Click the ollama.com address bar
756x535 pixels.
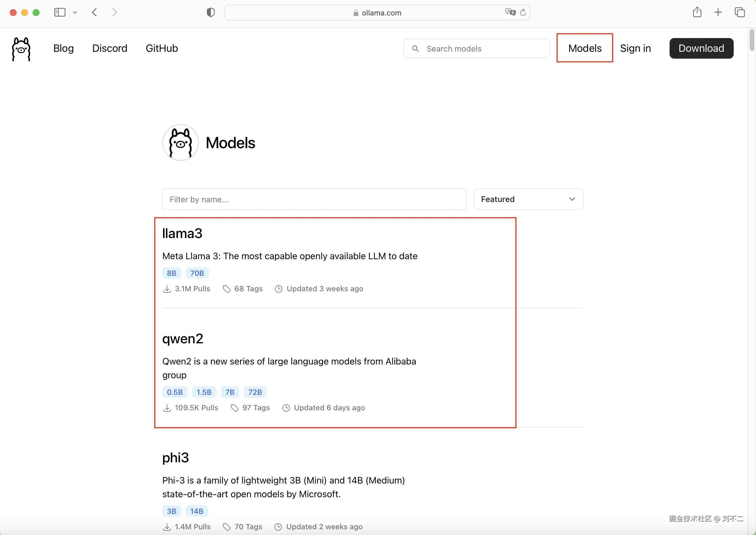click(377, 13)
